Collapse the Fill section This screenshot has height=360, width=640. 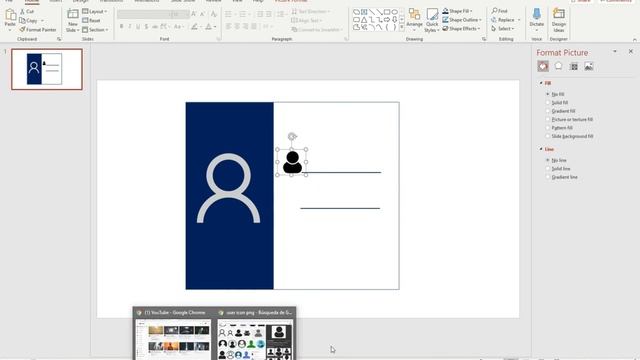[x=541, y=83]
